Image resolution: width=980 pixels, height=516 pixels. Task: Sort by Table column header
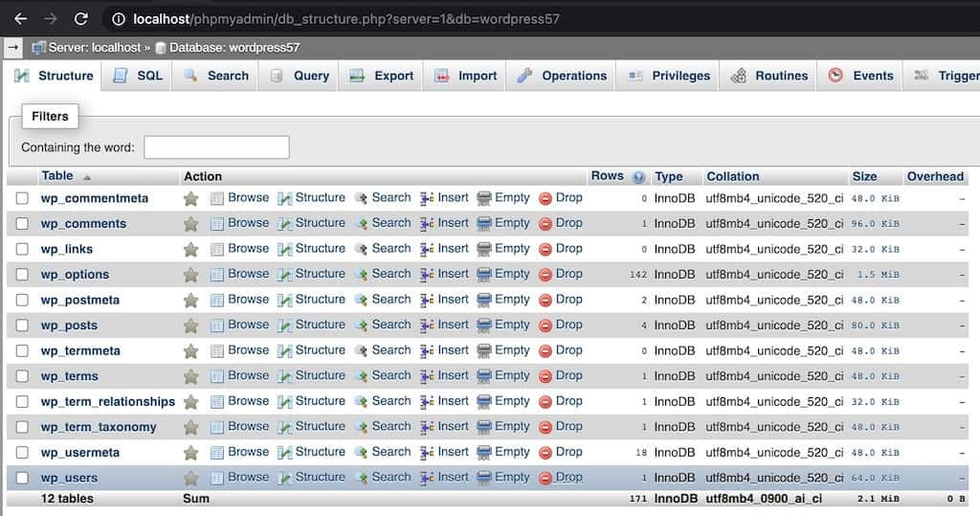57,176
